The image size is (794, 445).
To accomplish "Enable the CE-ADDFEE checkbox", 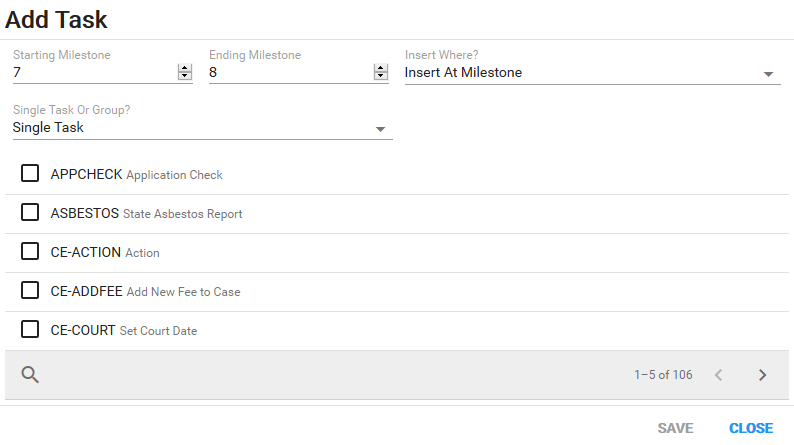I will click(30, 290).
